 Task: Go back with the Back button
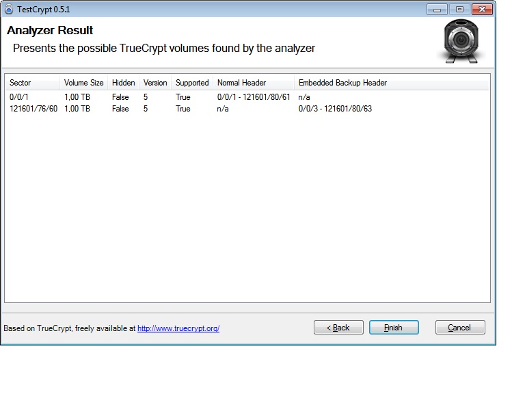[338, 327]
